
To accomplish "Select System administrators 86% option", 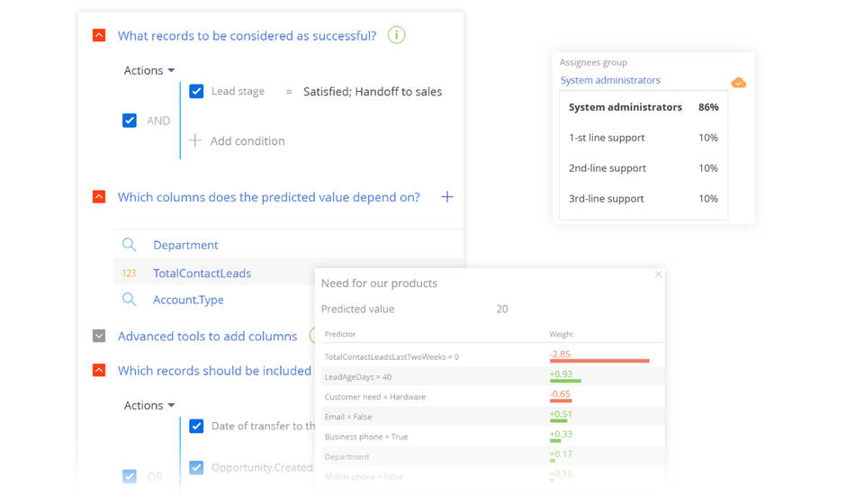I will [643, 107].
